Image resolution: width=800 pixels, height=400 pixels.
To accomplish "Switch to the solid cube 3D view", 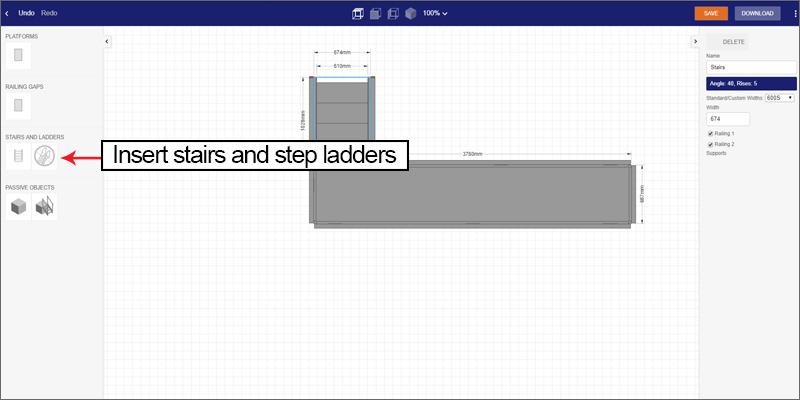I will point(410,14).
